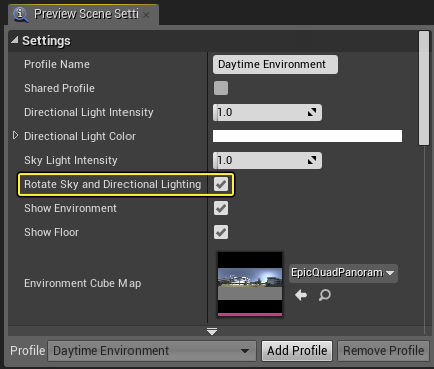Open the EpicQuadPanorama asset dropdown

tap(343, 273)
